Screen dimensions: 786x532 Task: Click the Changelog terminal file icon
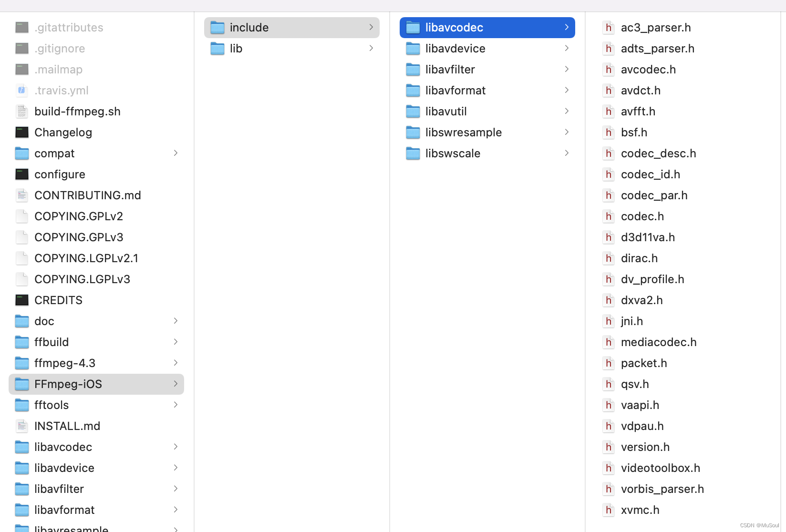(22, 133)
